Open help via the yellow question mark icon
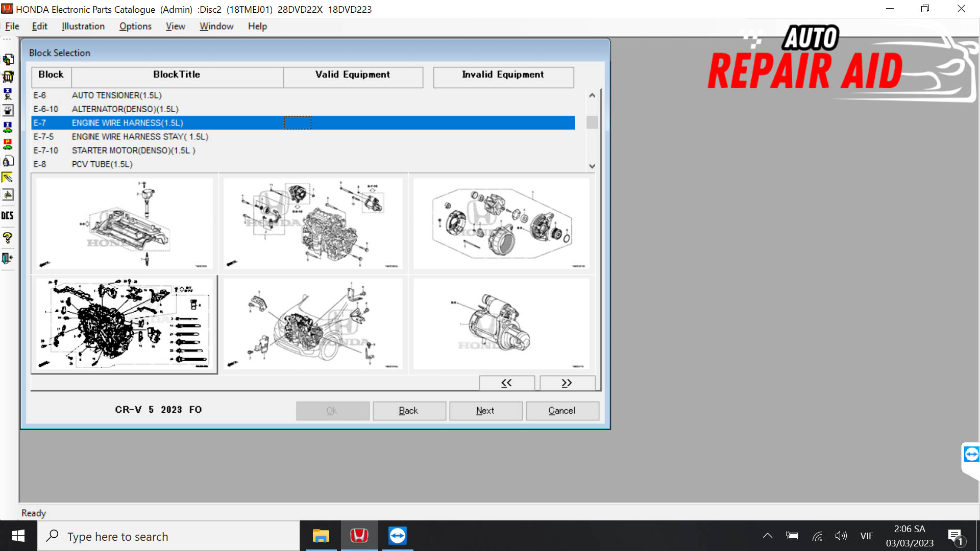980x551 pixels. 8,238
